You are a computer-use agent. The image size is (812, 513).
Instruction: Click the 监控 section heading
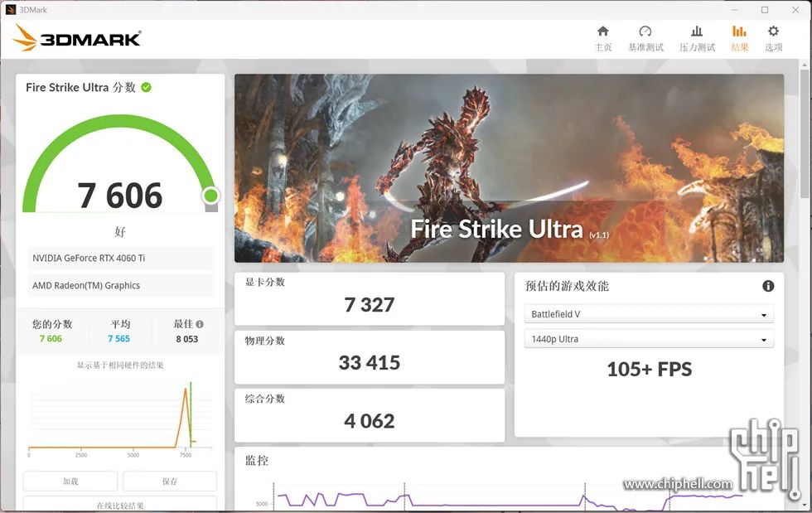(257, 460)
